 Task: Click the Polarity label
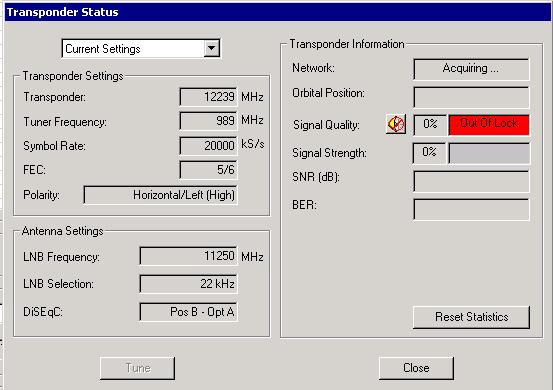pos(41,195)
